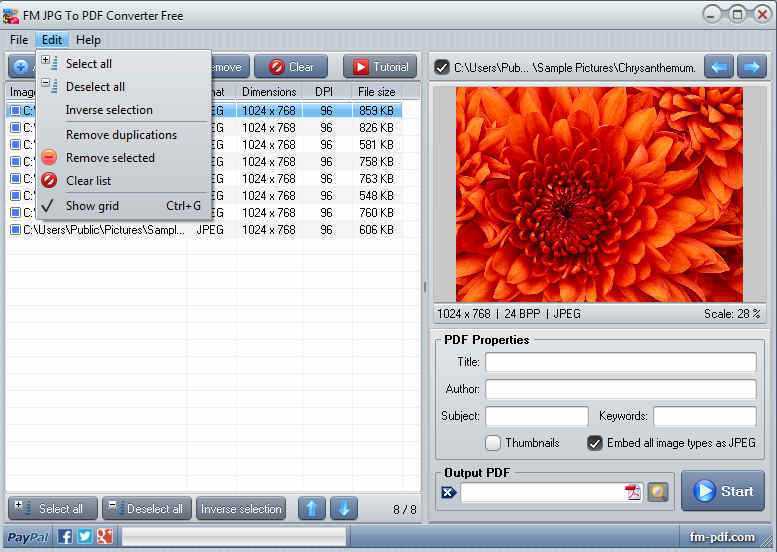The image size is (777, 552).
Task: Choose Remove selected menu entry
Action: click(x=124, y=158)
